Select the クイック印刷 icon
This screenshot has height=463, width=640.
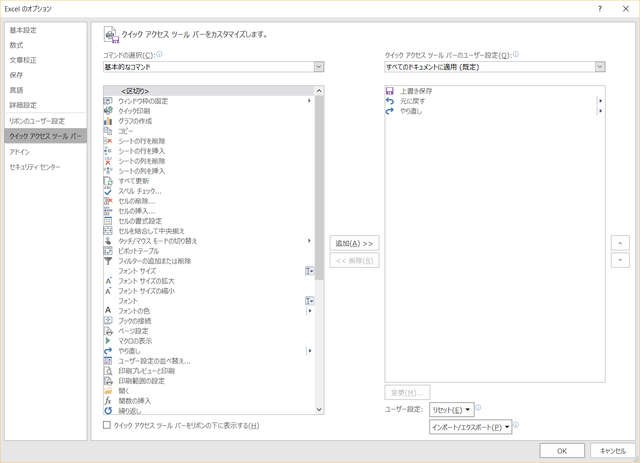coord(108,111)
